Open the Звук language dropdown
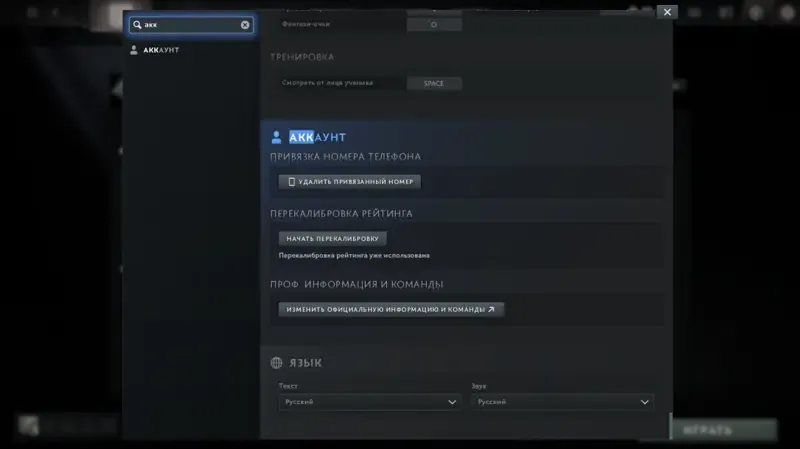The width and height of the screenshot is (800, 449). 562,402
